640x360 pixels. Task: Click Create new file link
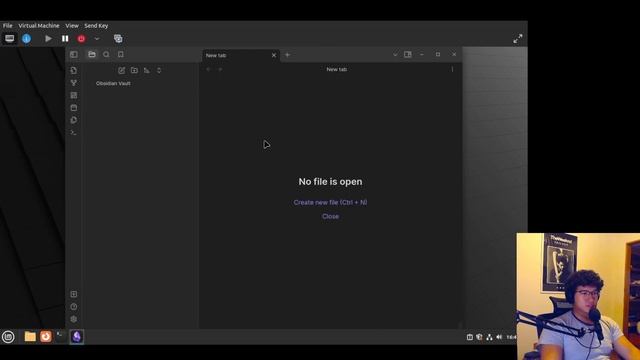[330, 202]
